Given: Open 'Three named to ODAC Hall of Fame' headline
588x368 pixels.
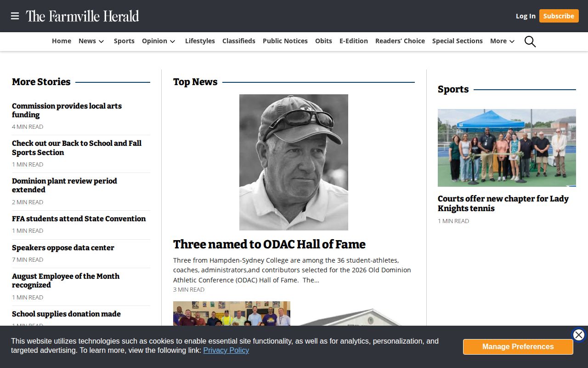Looking at the screenshot, I should click(269, 244).
